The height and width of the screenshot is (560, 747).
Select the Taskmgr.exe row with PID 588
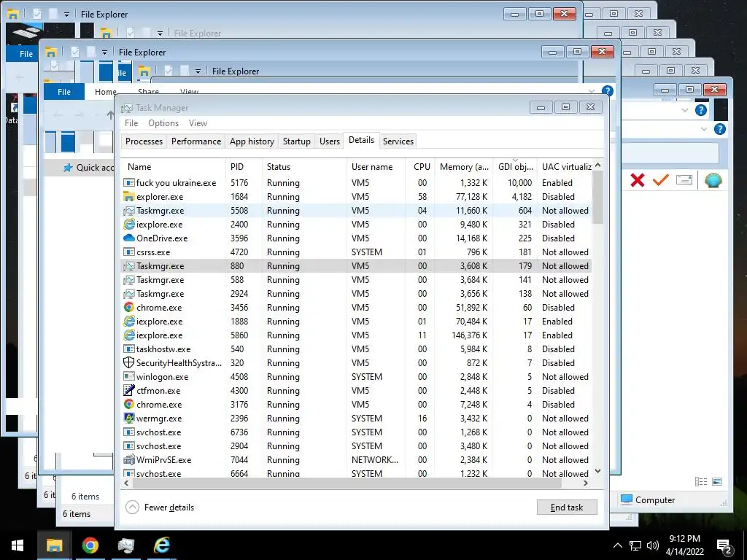click(x=356, y=279)
